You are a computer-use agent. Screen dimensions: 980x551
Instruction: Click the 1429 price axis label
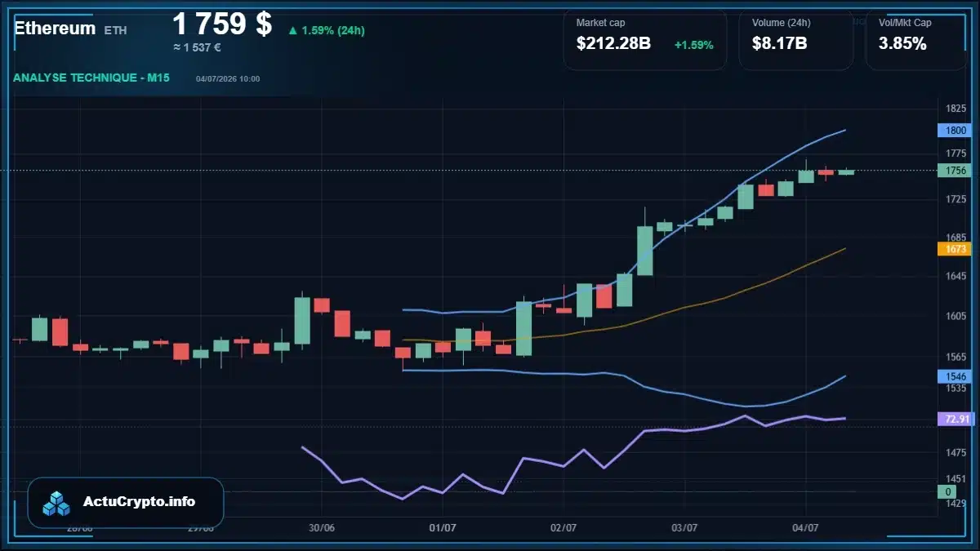[955, 504]
